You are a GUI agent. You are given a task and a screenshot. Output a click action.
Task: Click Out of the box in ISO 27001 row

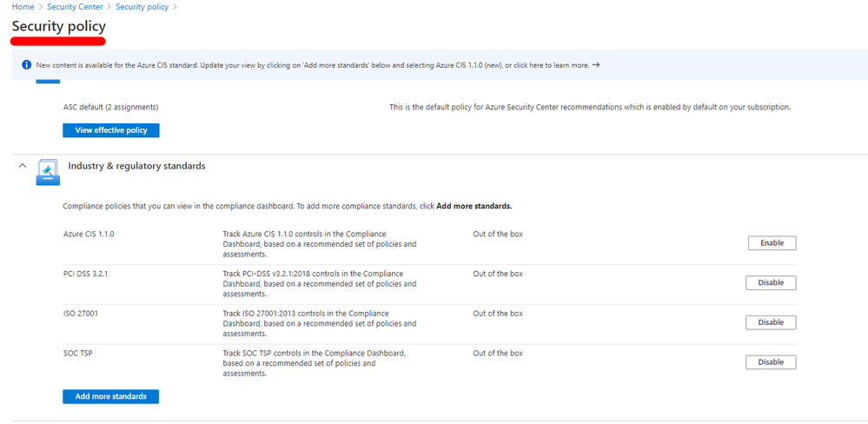[498, 314]
